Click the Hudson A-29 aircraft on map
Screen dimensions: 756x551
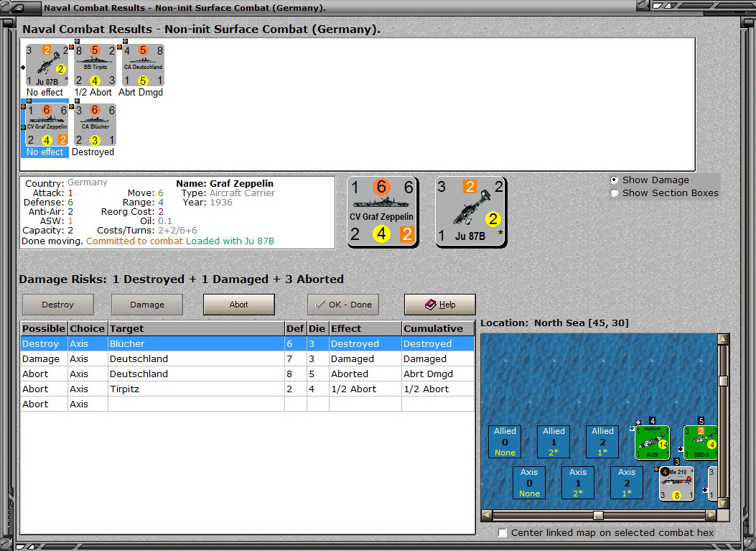(652, 443)
